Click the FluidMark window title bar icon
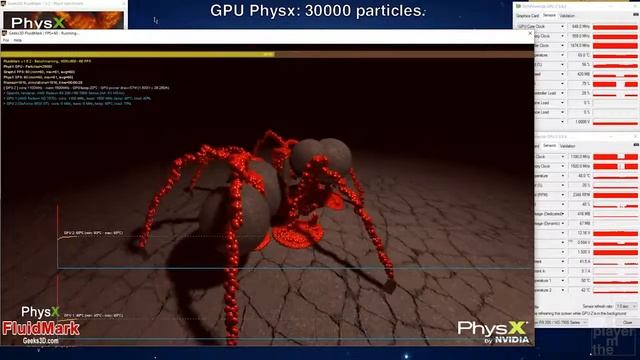 pyautogui.click(x=4, y=33)
